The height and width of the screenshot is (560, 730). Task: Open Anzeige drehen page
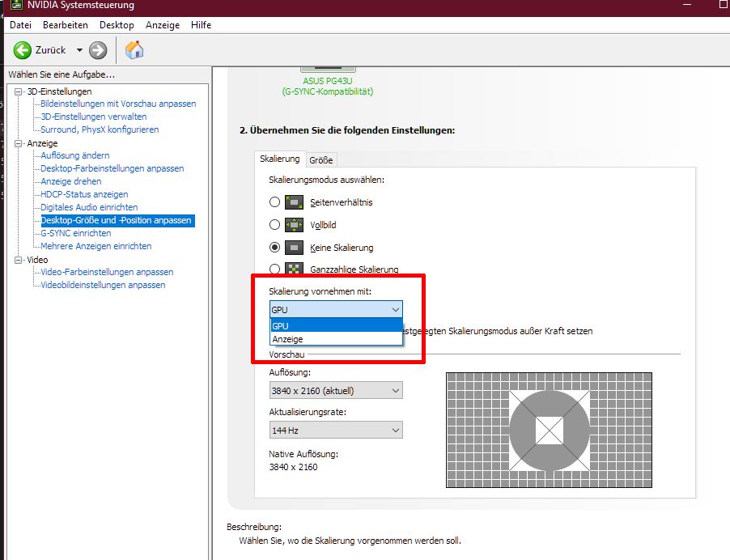click(x=70, y=181)
